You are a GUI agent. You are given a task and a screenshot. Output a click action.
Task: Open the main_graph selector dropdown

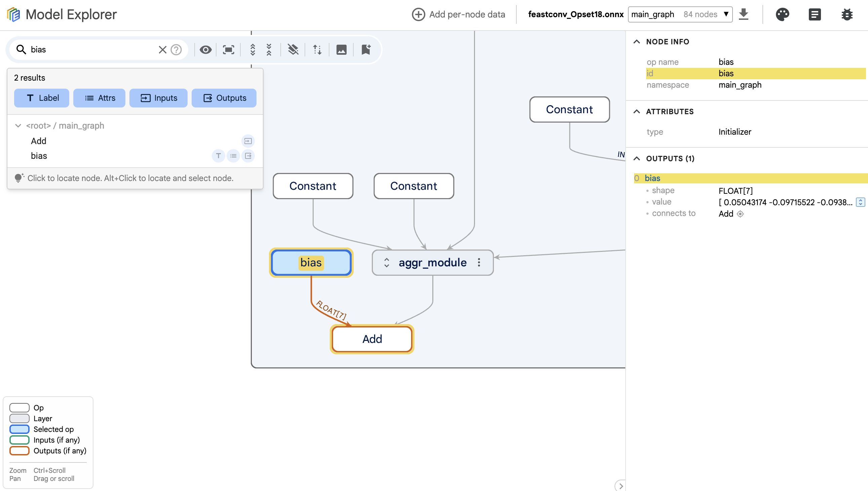680,14
